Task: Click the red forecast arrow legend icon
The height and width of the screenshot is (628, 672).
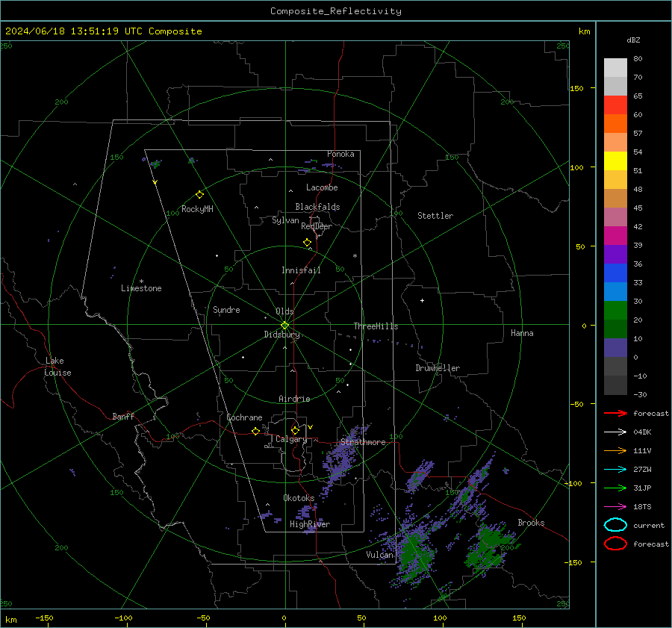Action: tap(615, 413)
